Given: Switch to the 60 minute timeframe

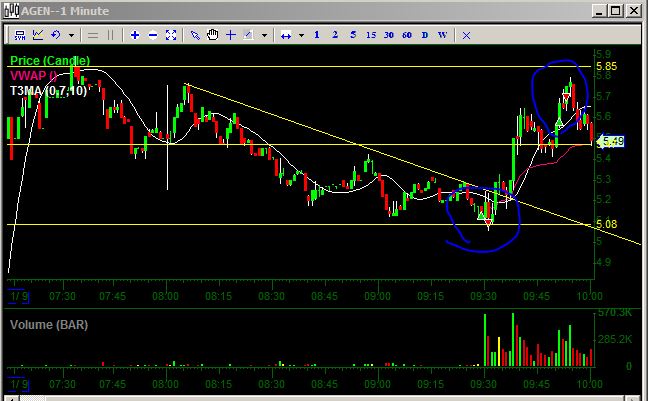Looking at the screenshot, I should click(407, 36).
